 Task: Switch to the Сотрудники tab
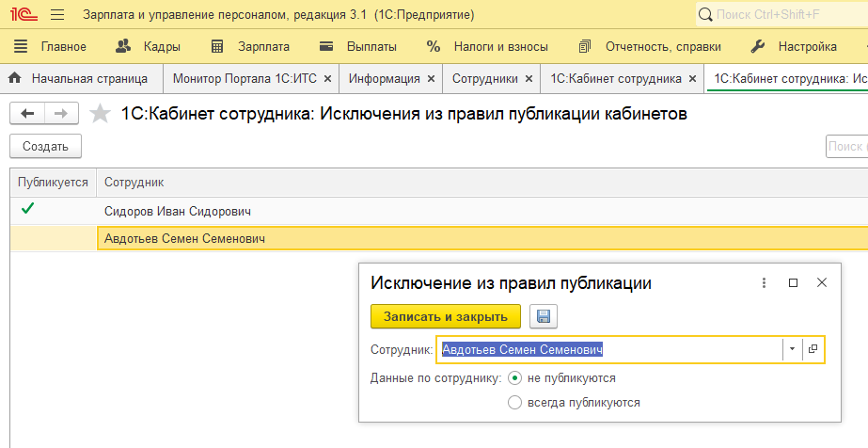point(484,79)
